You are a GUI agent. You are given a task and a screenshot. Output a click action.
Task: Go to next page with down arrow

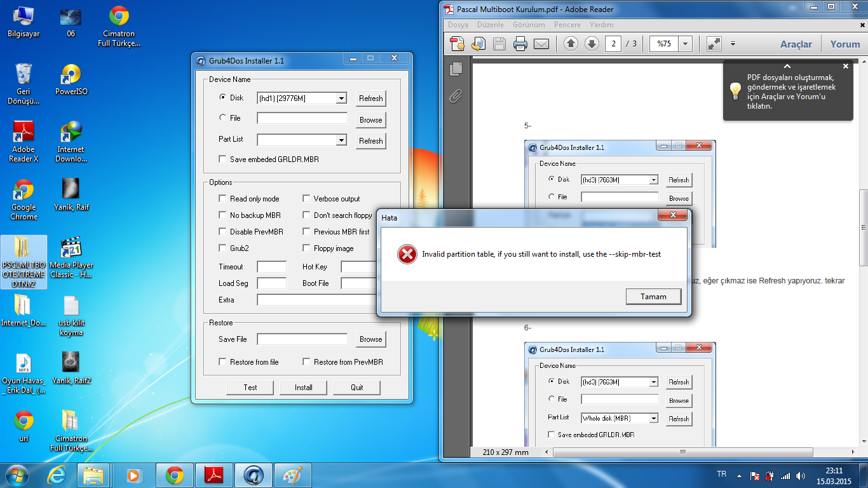(592, 44)
